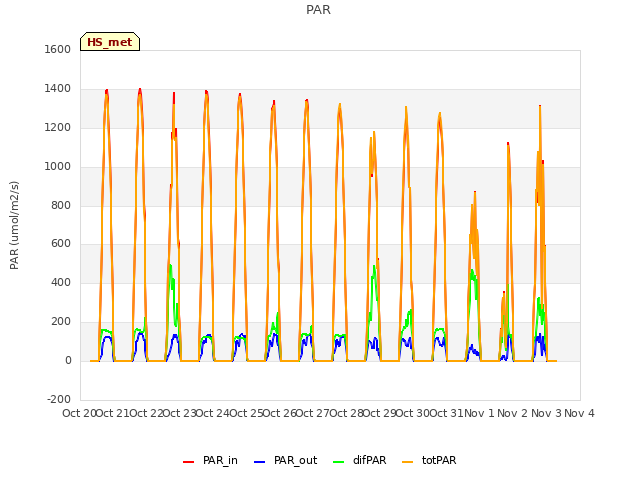This screenshot has height=480, width=640.
Task: Click the PAR chart title
Action: tap(318, 10)
